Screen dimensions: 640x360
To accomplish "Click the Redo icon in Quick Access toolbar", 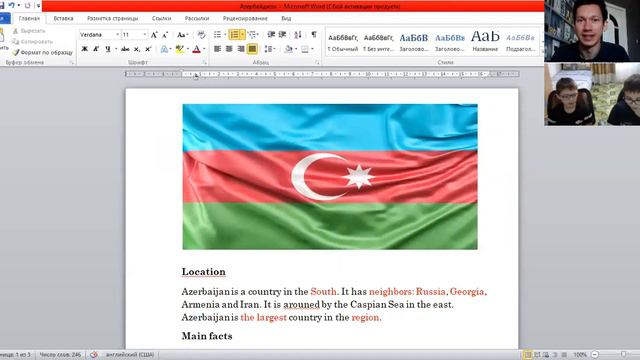I will click(28, 5).
